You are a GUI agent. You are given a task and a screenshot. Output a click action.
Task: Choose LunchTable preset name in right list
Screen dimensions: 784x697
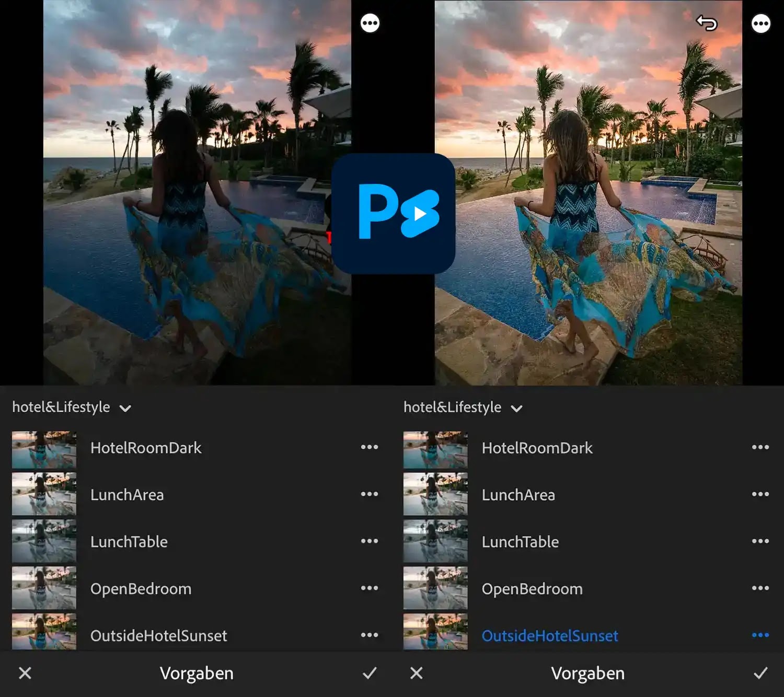click(x=521, y=542)
